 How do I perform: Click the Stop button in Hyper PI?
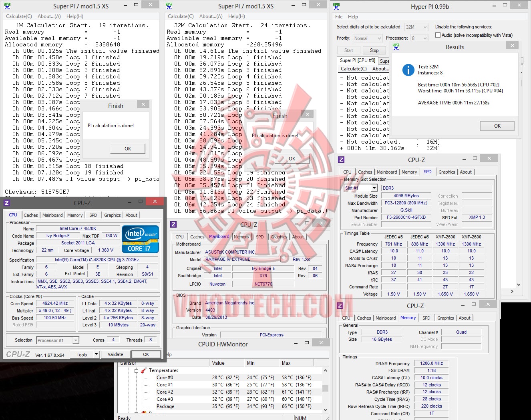(374, 50)
